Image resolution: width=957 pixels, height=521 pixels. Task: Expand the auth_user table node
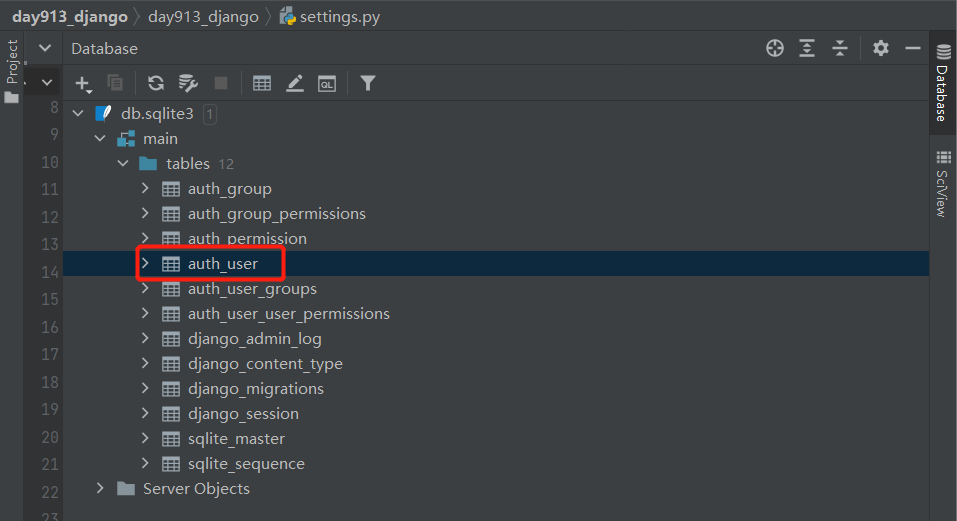pyautogui.click(x=145, y=264)
